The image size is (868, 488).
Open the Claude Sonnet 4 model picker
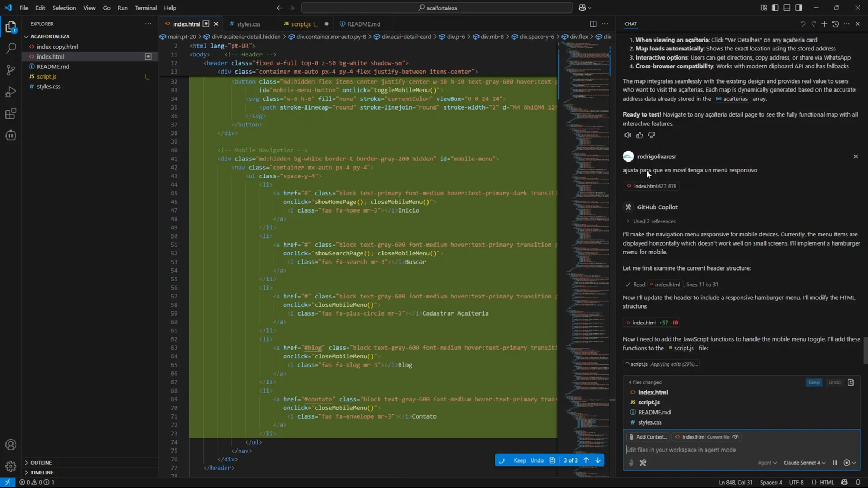pyautogui.click(x=804, y=463)
